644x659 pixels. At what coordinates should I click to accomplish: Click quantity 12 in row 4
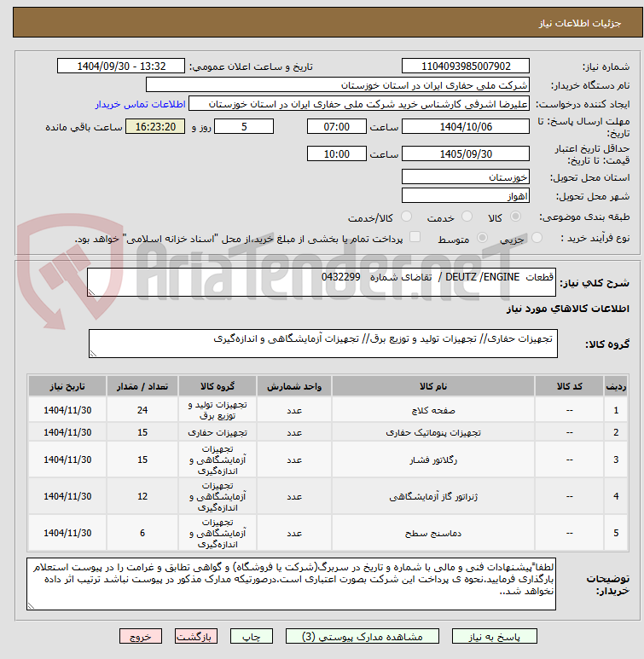(x=142, y=496)
